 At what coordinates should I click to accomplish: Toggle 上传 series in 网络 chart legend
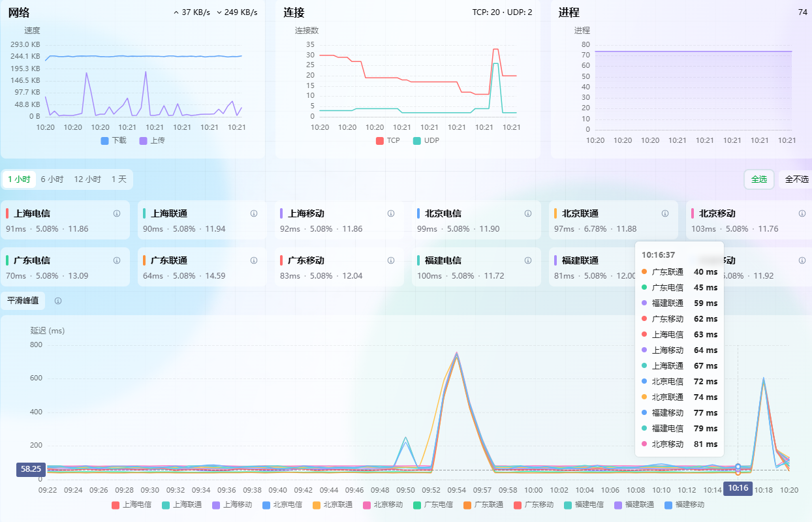coord(152,140)
